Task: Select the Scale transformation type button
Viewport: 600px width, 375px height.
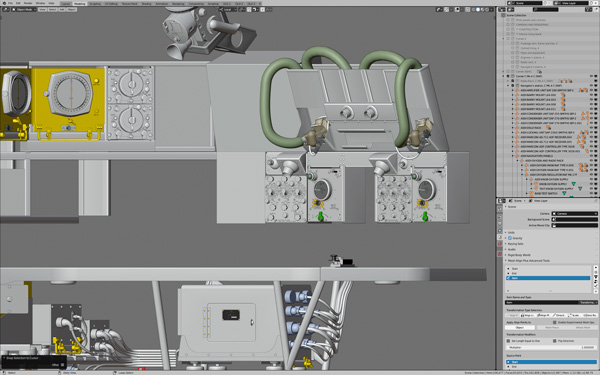Action: pos(575,315)
